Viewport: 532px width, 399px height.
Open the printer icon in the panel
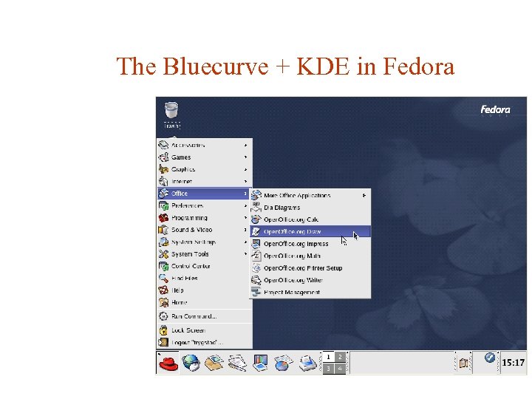click(307, 363)
